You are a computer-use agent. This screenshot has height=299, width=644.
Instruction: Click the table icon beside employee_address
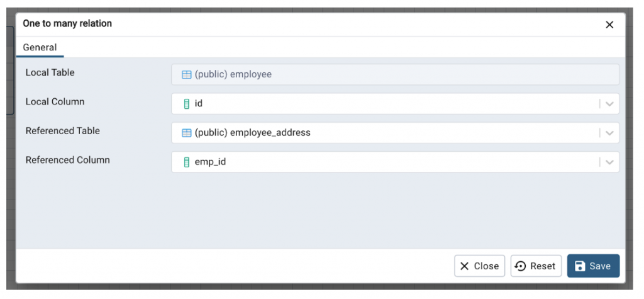pyautogui.click(x=186, y=133)
